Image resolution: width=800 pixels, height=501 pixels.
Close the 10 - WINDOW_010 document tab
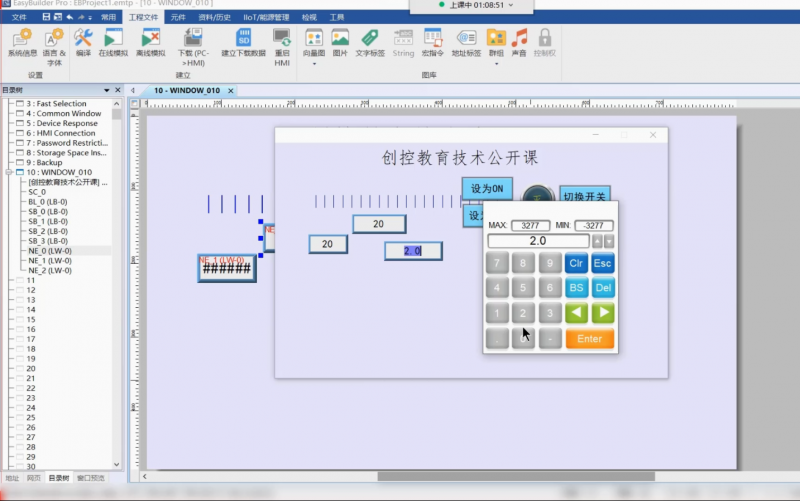click(231, 91)
